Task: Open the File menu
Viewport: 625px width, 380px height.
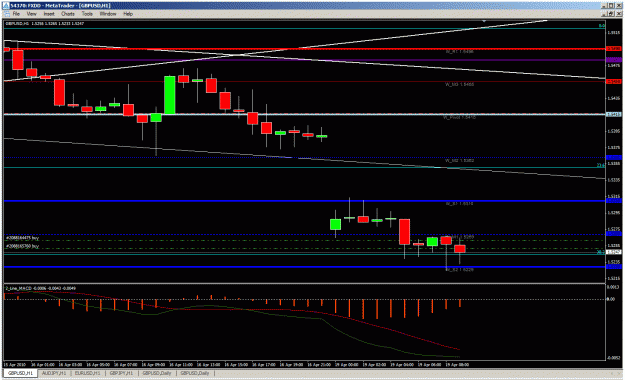Action: tap(16, 14)
